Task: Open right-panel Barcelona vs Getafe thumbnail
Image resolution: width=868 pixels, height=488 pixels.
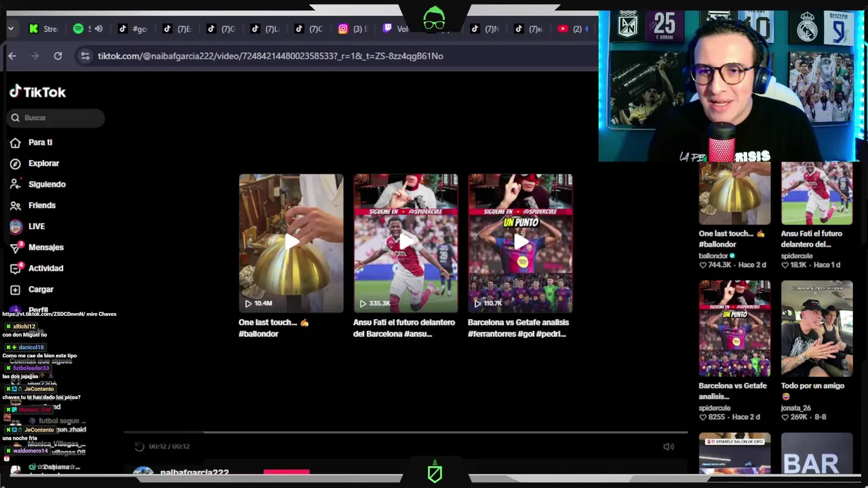Action: click(x=734, y=329)
